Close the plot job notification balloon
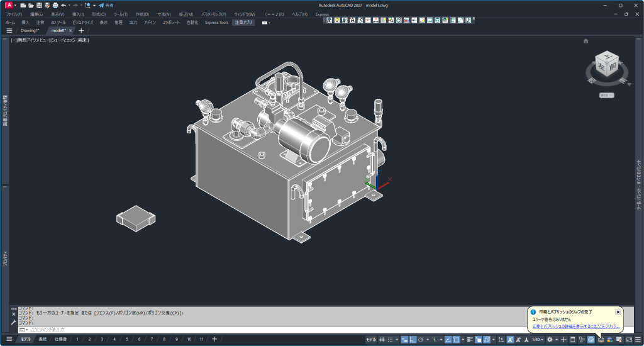644x346 pixels. click(618, 311)
